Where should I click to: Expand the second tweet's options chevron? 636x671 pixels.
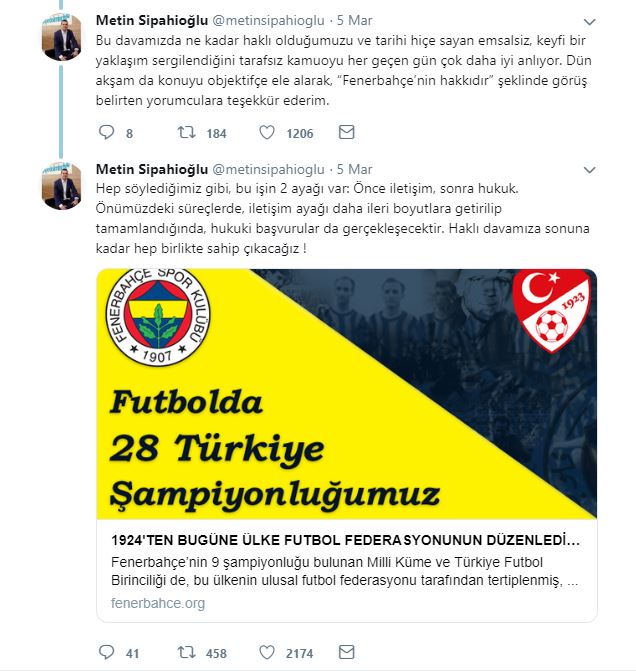[x=589, y=170]
